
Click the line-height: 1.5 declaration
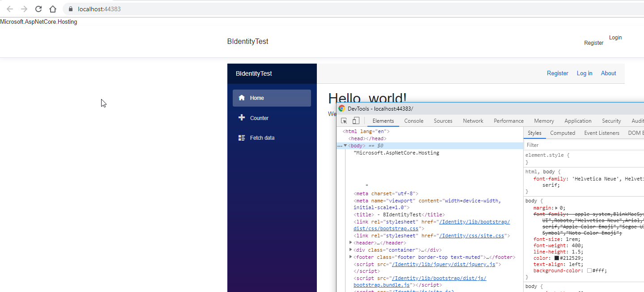559,252
